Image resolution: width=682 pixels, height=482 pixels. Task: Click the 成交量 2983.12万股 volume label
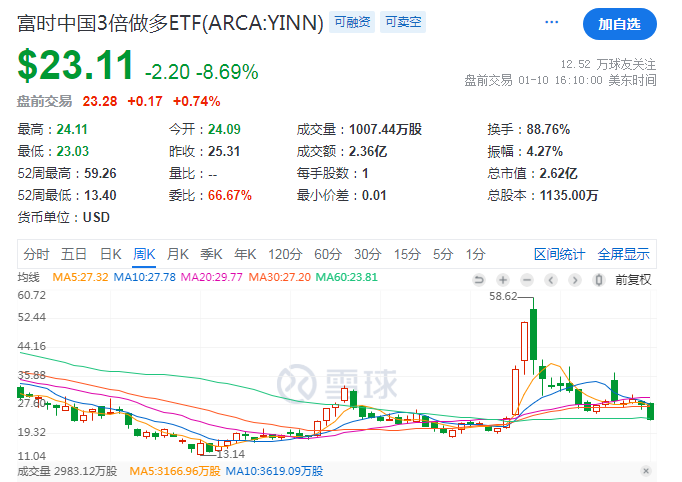tap(67, 471)
